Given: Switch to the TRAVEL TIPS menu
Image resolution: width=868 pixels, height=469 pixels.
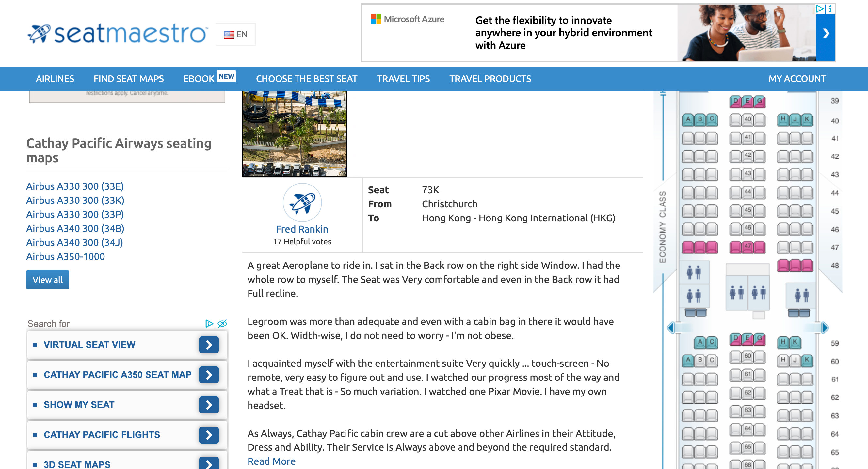Looking at the screenshot, I should click(403, 78).
